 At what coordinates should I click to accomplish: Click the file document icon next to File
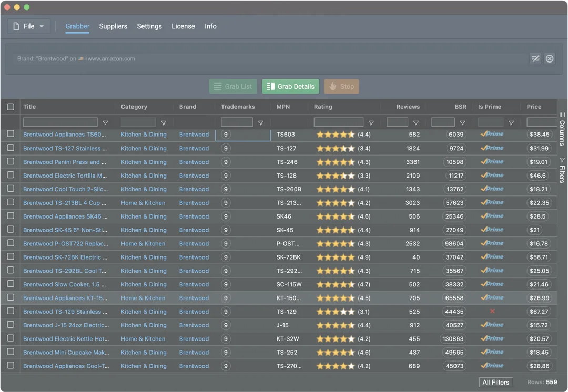point(16,26)
